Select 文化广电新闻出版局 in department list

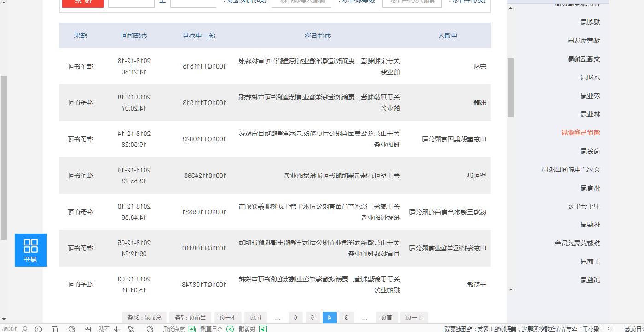571,169
